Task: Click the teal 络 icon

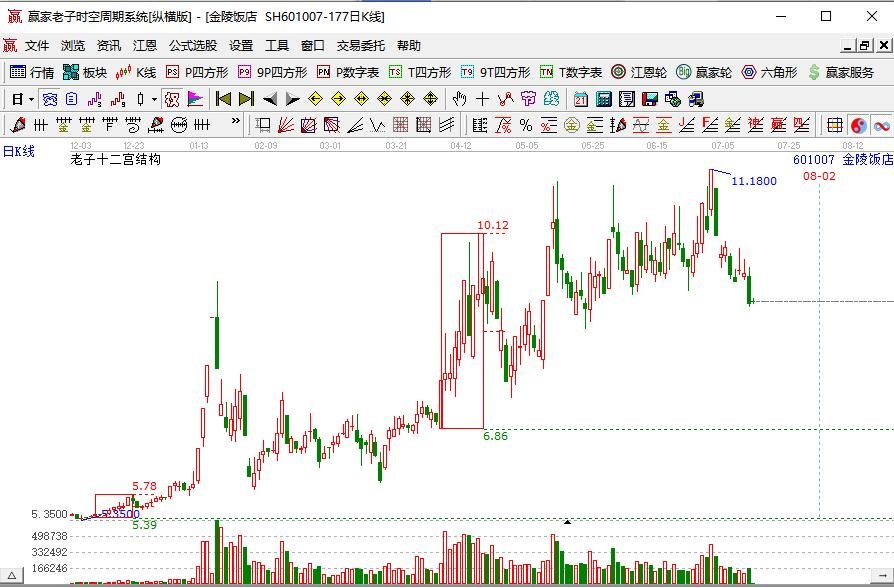Action: pyautogui.click(x=551, y=99)
